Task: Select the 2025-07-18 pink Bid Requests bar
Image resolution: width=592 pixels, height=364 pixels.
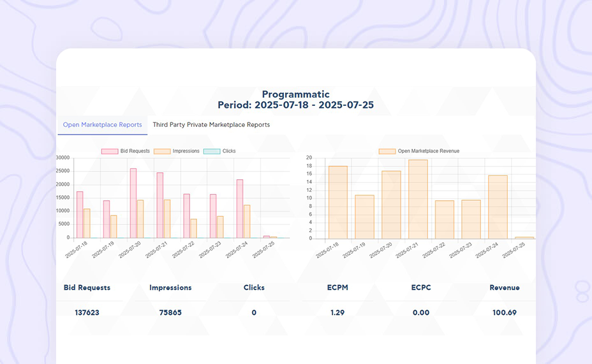Action: [80, 215]
